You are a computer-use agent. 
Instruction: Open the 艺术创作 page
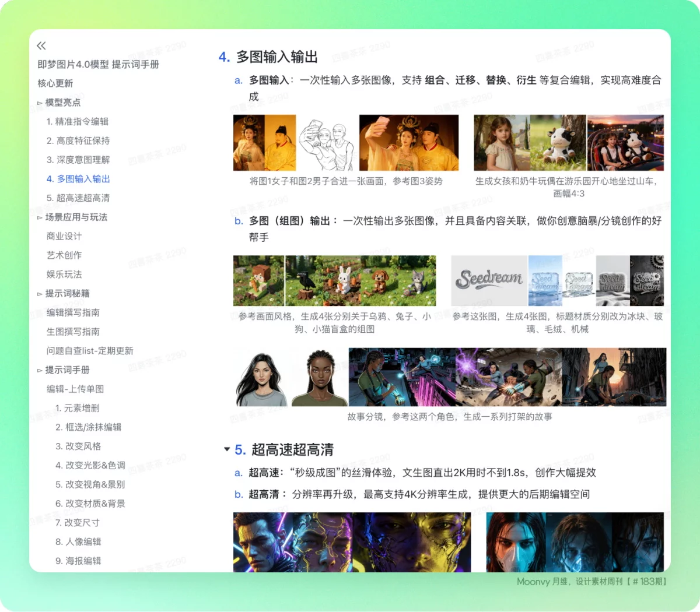[64, 255]
